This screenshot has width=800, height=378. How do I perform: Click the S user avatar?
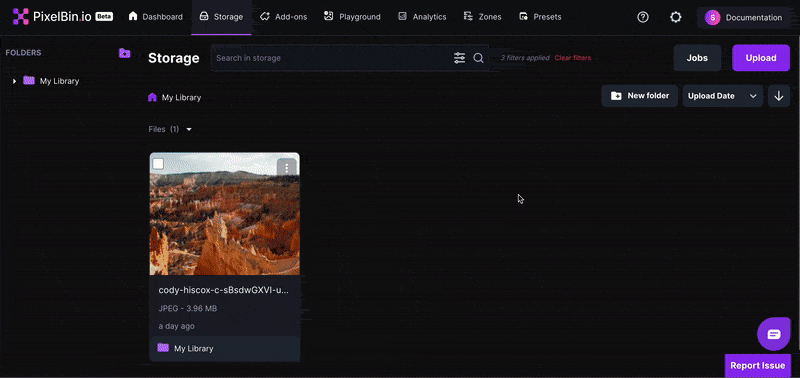pos(712,18)
